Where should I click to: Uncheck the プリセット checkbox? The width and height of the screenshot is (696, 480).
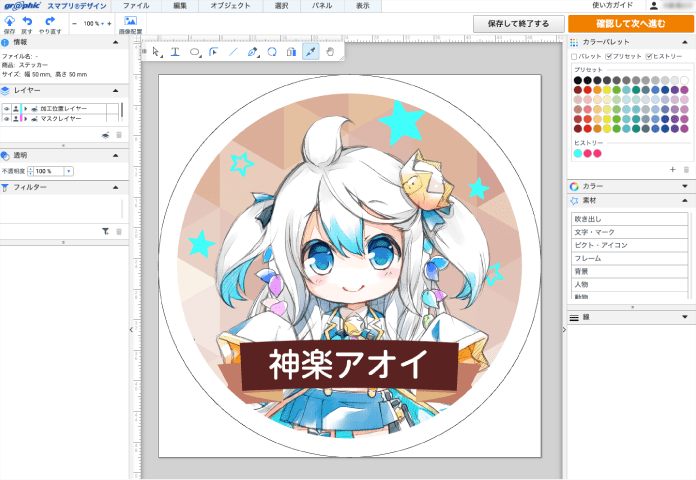(610, 57)
